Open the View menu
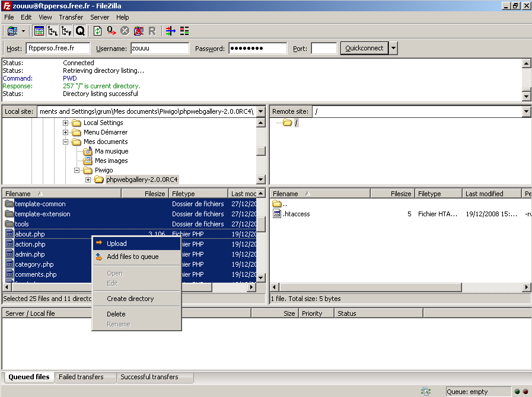This screenshot has height=397, width=532. 45,17
